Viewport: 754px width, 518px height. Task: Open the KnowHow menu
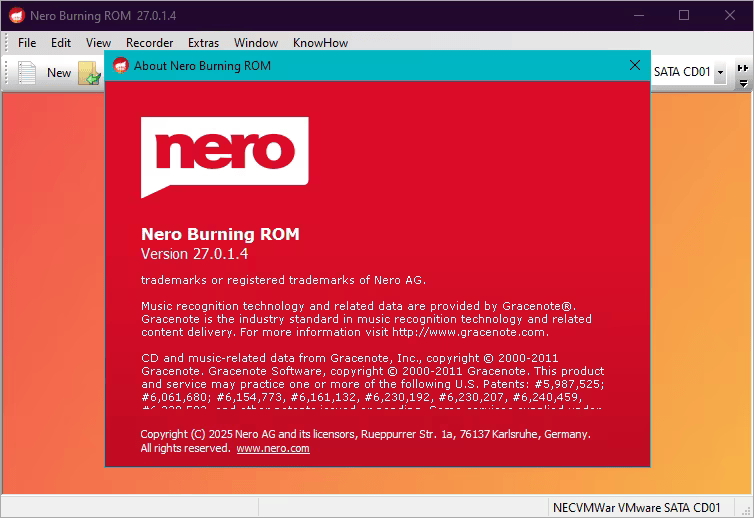[320, 43]
